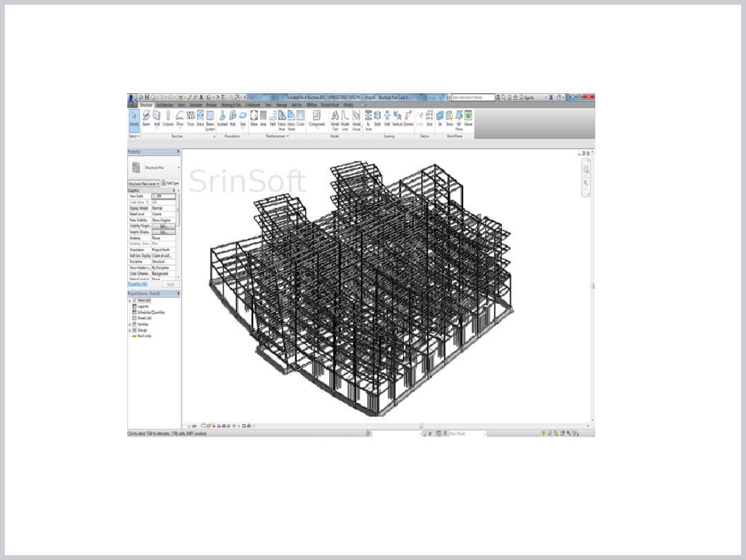Select the Brace tool
746x560 pixels.
click(x=201, y=119)
